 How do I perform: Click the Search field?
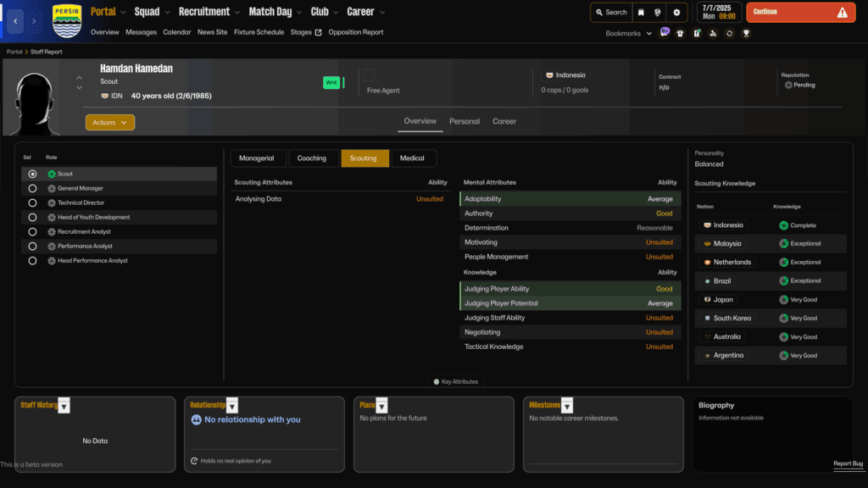pyautogui.click(x=610, y=13)
